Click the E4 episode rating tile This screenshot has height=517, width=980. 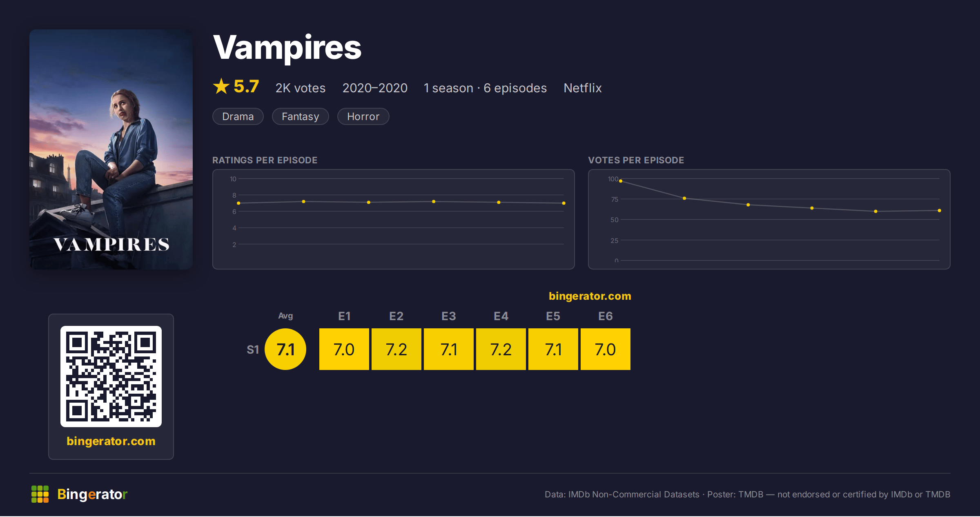tap(501, 349)
